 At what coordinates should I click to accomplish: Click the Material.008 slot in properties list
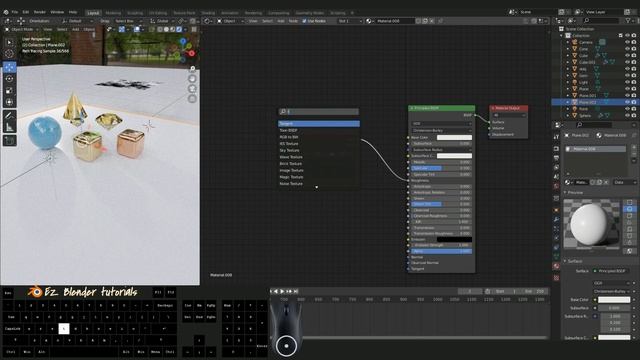coord(596,149)
